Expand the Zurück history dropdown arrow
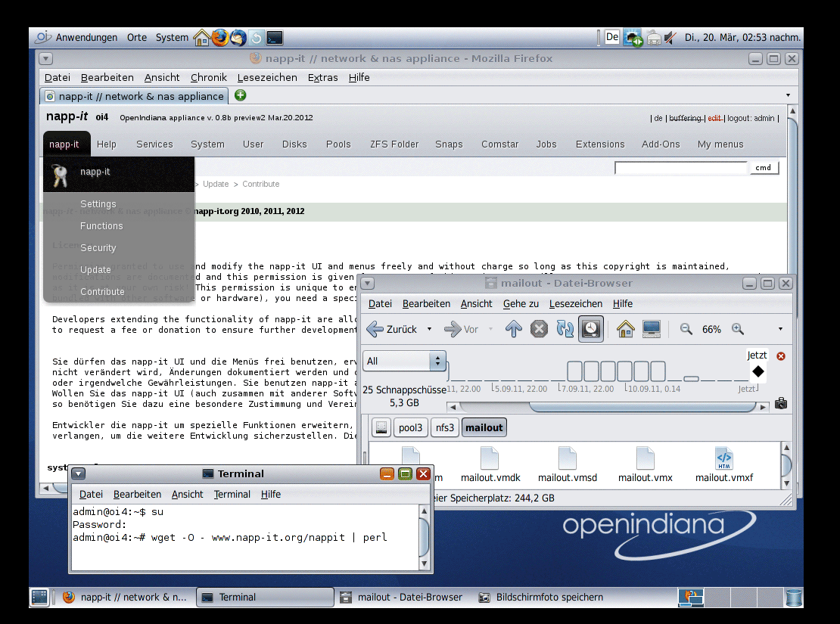Viewport: 840px width, 624px height. 430,329
